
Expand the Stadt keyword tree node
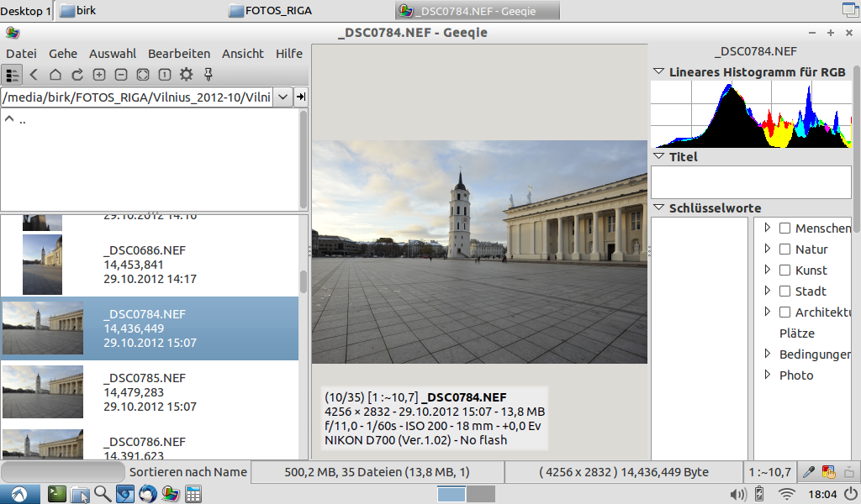point(768,291)
